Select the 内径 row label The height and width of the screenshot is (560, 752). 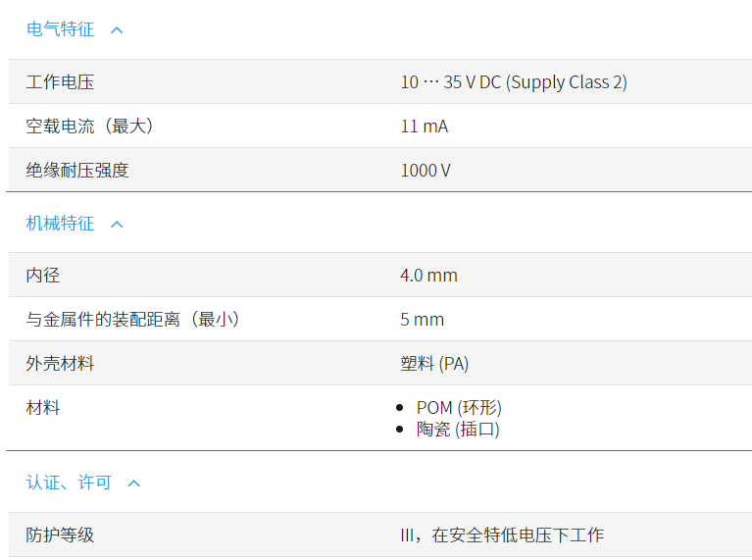tap(43, 276)
